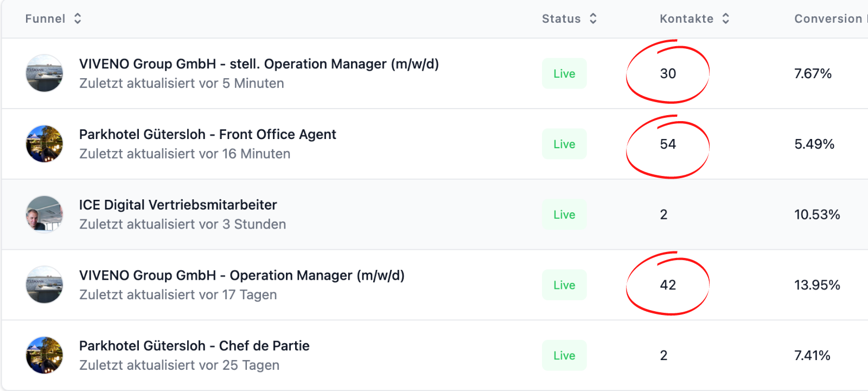Click Parkhotel Front Office Agent avatar

tap(44, 144)
